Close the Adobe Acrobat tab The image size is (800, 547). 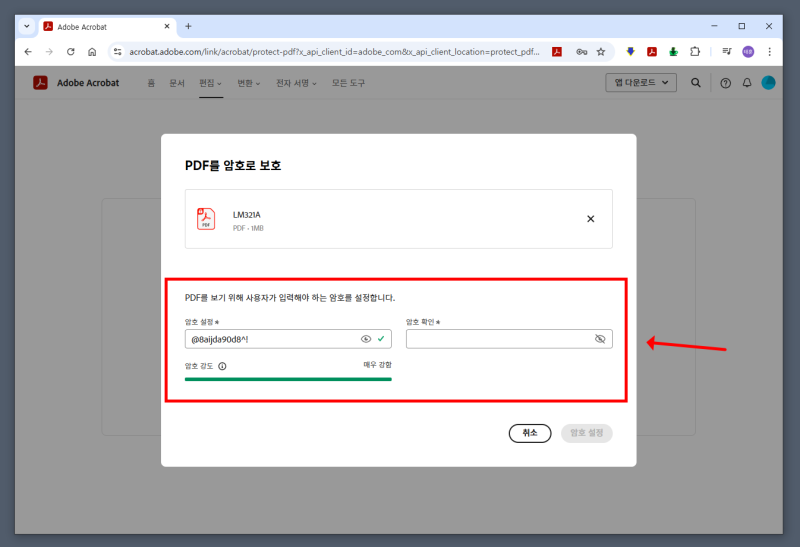tap(167, 26)
